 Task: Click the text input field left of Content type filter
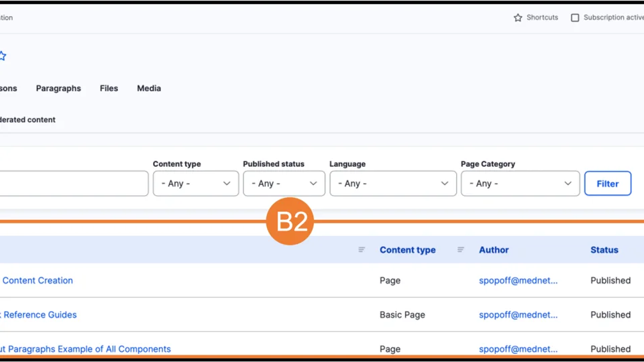(74, 184)
